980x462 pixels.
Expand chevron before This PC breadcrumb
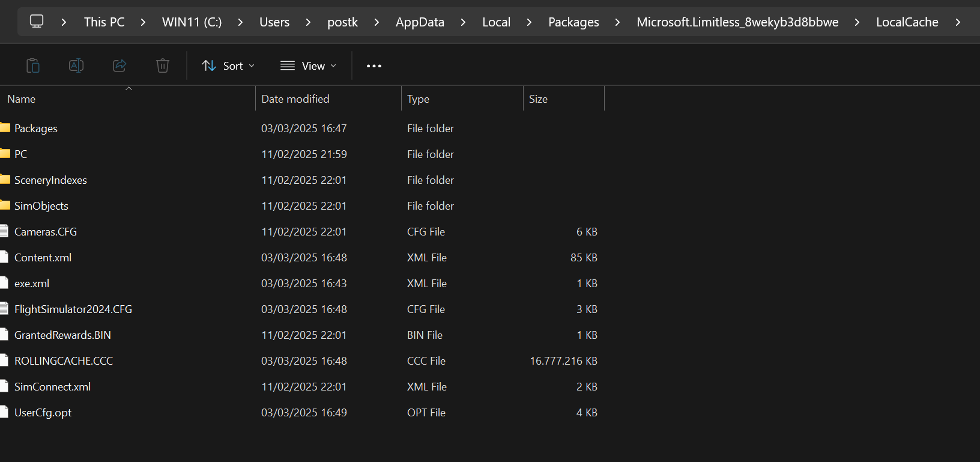click(64, 22)
